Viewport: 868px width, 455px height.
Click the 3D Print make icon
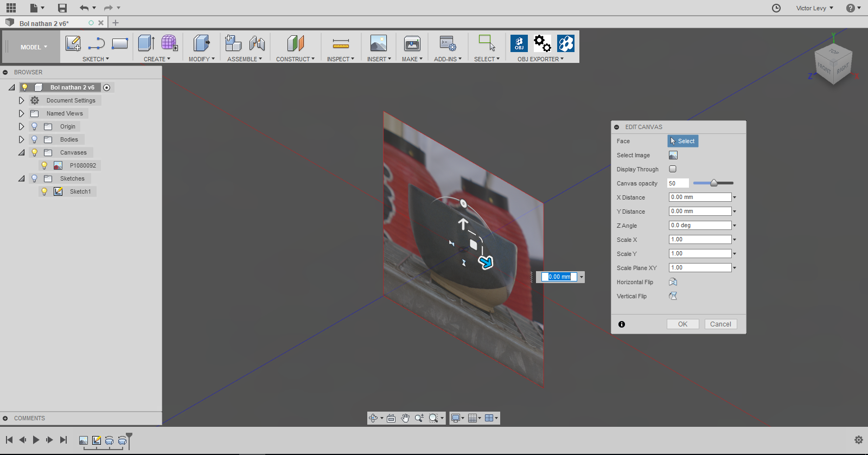point(412,43)
